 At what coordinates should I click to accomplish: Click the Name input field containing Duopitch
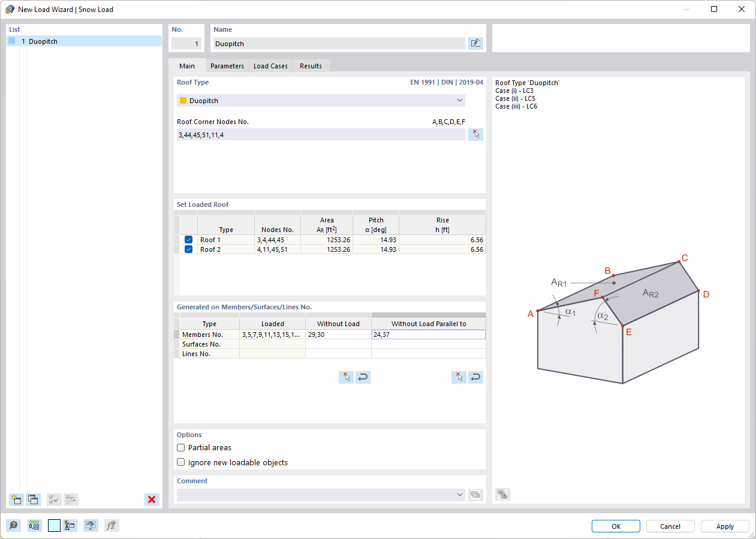pos(339,43)
